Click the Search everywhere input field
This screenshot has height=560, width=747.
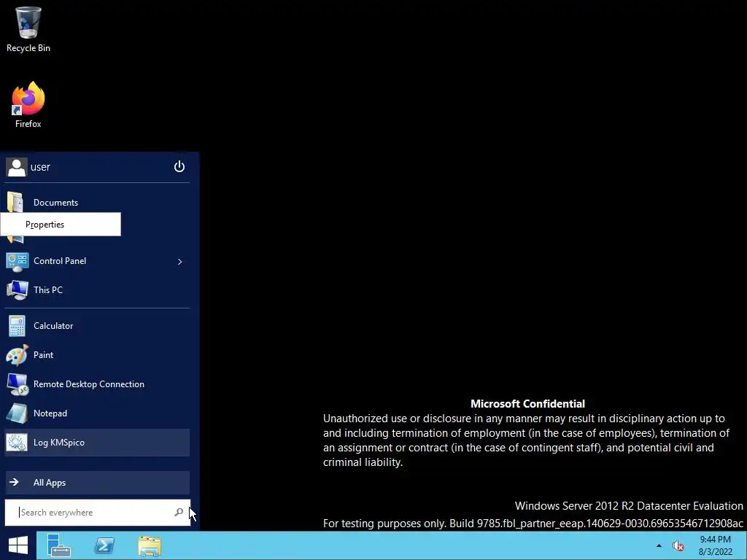tap(97, 513)
